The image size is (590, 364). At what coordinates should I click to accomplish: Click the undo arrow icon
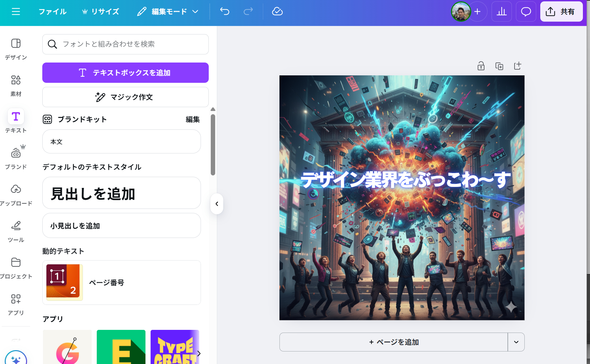click(224, 11)
